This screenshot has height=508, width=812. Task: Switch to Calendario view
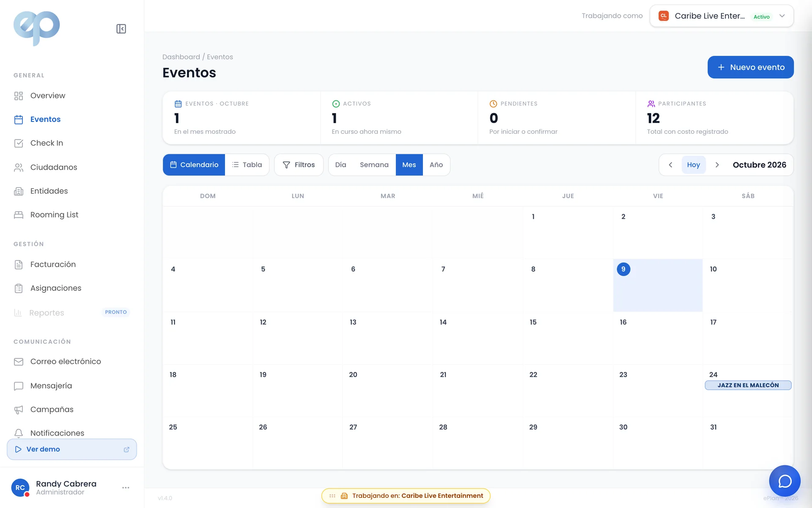tap(194, 165)
